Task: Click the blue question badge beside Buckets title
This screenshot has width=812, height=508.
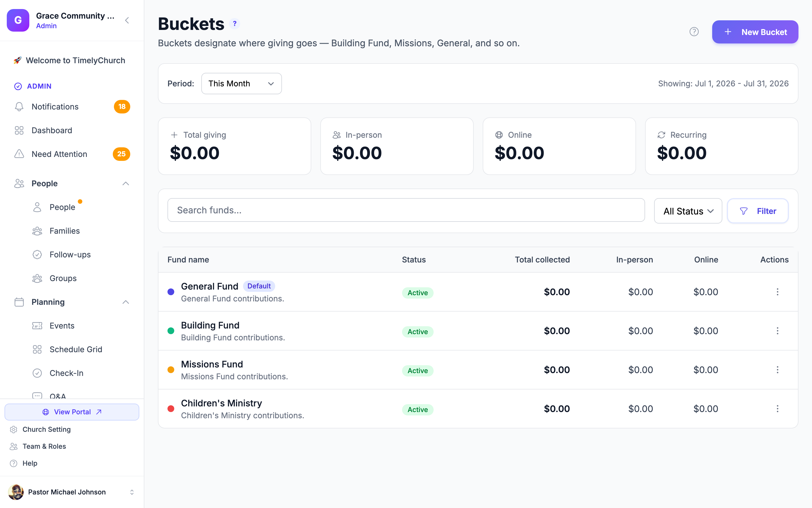Action: [235, 23]
